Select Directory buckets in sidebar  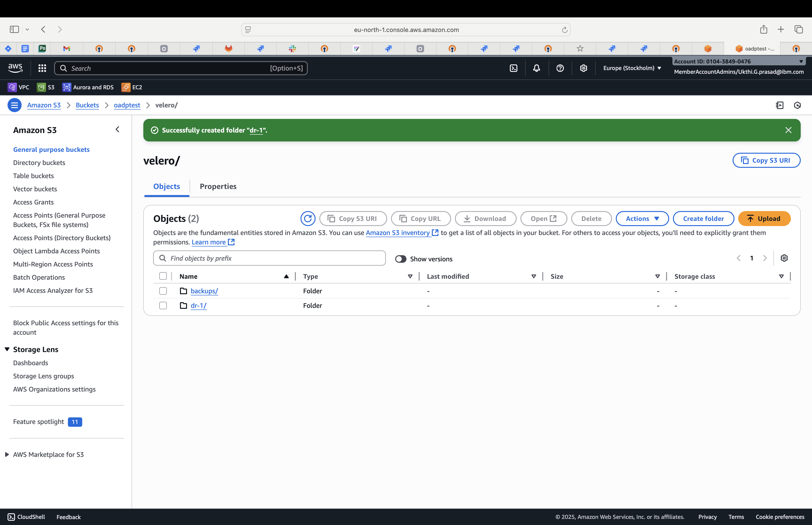pos(39,163)
